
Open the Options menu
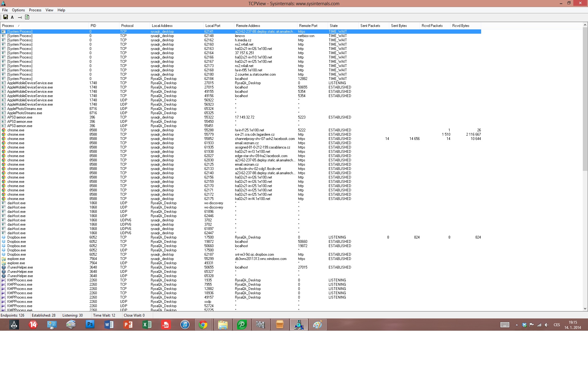(x=18, y=10)
